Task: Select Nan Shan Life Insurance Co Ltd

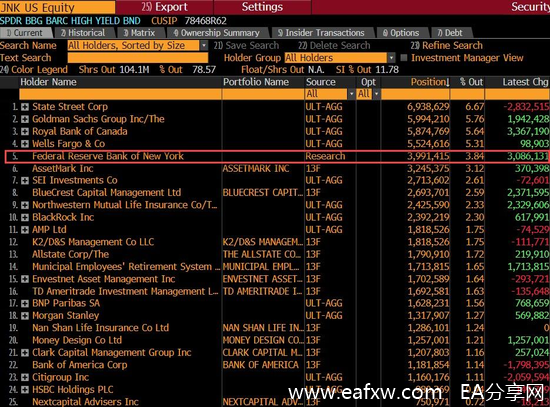Action: (x=100, y=328)
